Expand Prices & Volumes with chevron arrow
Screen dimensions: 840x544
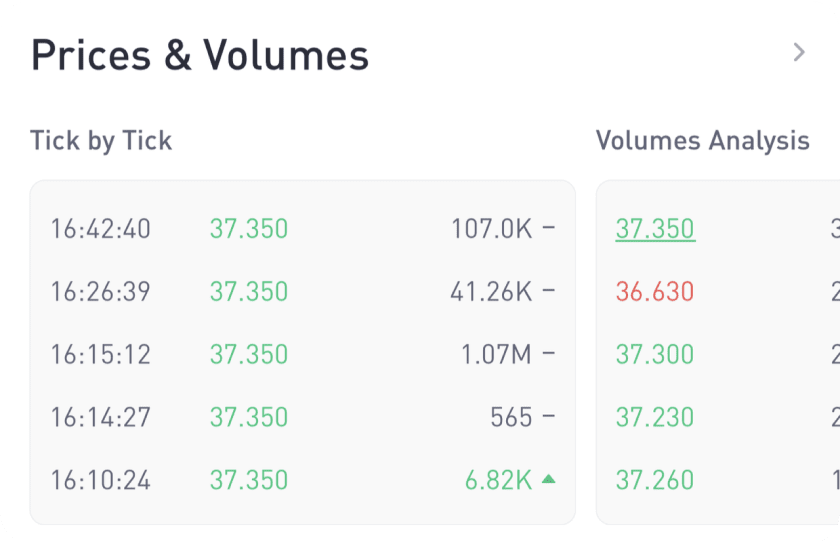(x=798, y=53)
